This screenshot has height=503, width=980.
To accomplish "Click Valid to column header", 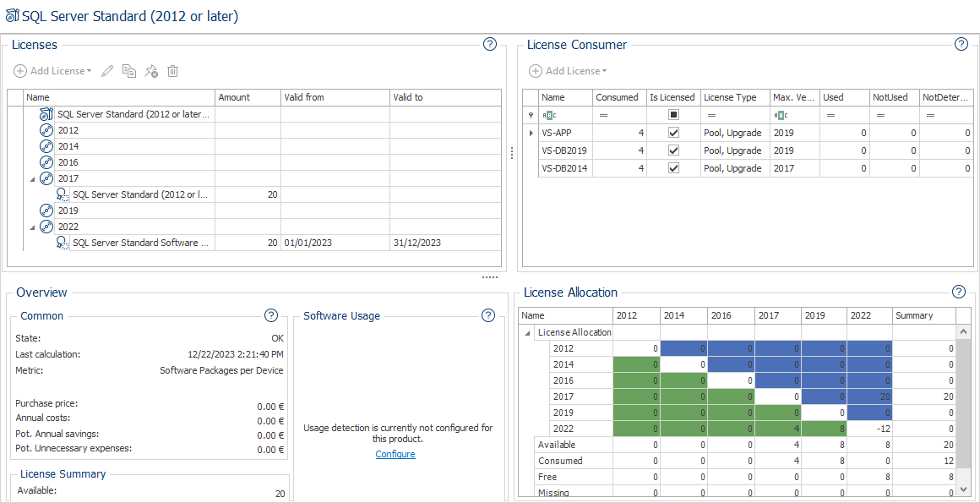I will pos(445,97).
